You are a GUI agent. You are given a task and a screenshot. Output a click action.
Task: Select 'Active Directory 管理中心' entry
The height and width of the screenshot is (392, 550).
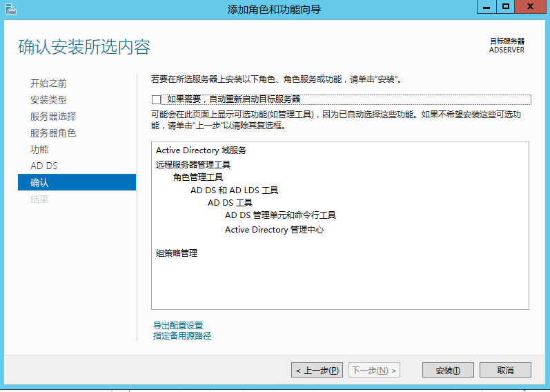[x=274, y=230]
